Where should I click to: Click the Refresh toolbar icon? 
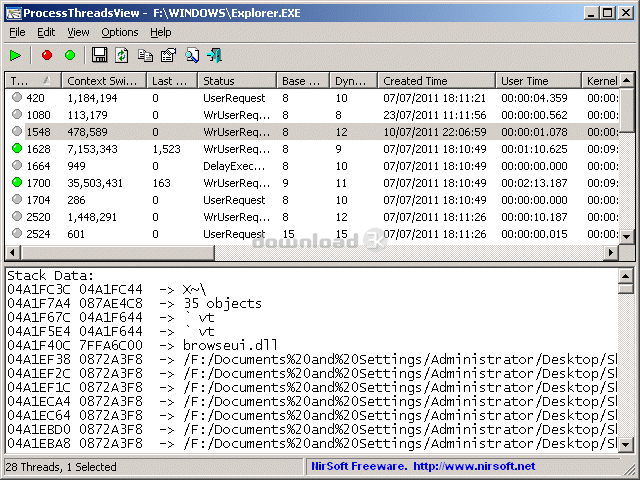(x=122, y=55)
